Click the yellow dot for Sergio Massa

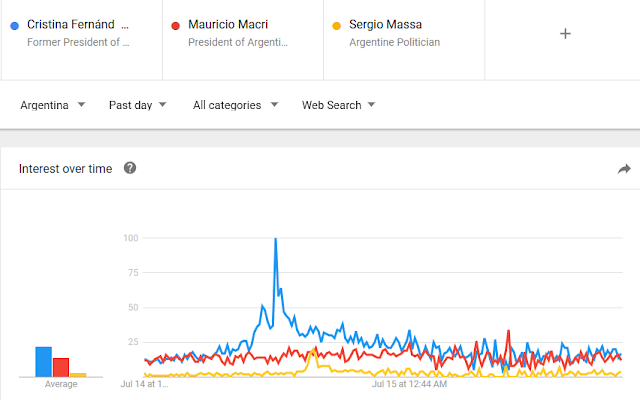(x=337, y=25)
